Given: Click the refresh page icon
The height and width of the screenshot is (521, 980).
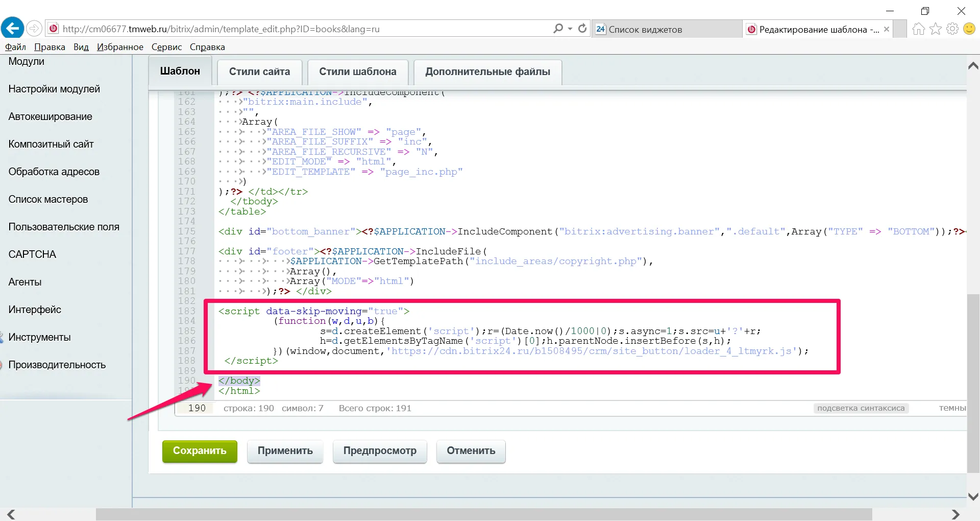Looking at the screenshot, I should 582,29.
